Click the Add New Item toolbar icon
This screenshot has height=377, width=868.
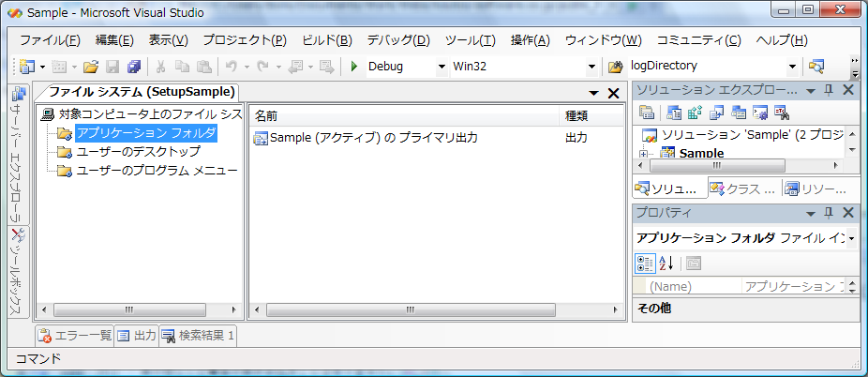tap(59, 67)
